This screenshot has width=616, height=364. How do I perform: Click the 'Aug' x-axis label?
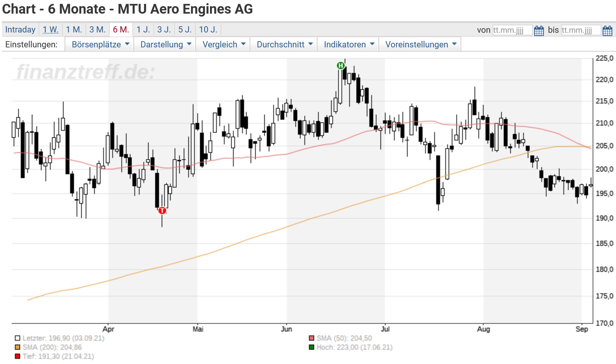(484, 329)
